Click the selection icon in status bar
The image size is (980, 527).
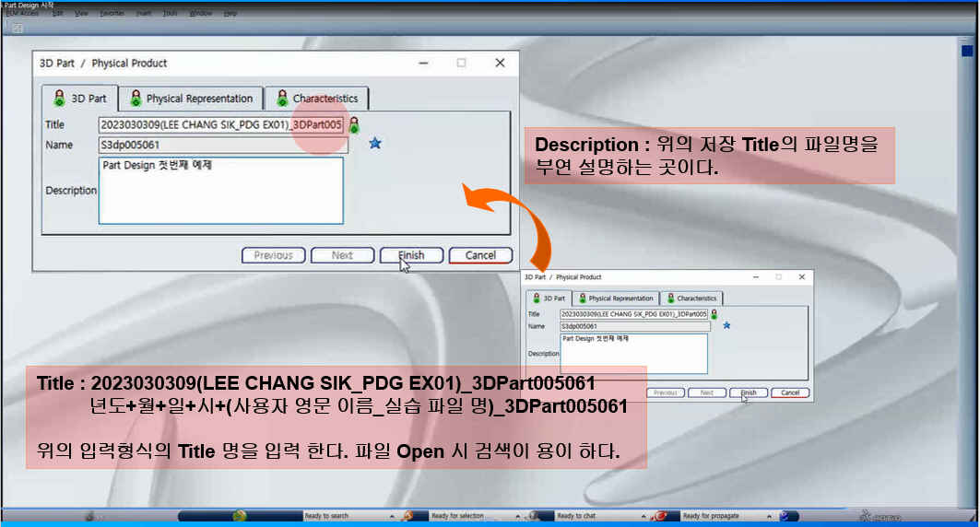pos(408,516)
